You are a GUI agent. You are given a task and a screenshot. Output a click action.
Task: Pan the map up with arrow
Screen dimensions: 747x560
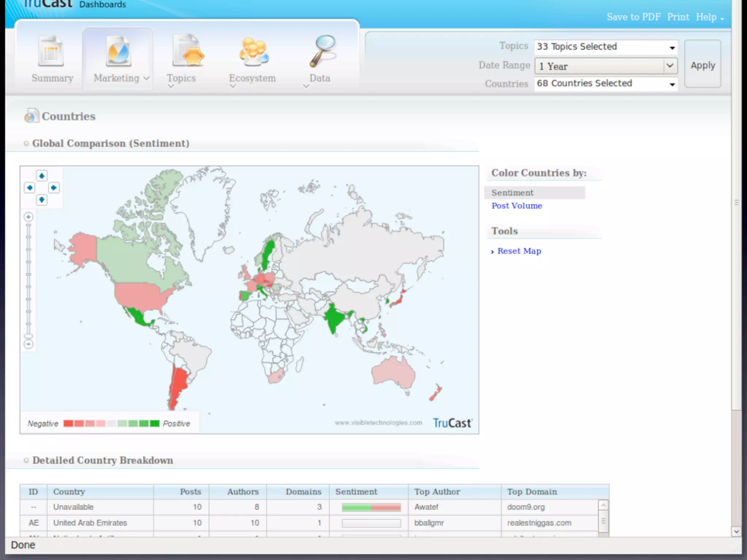(x=42, y=176)
